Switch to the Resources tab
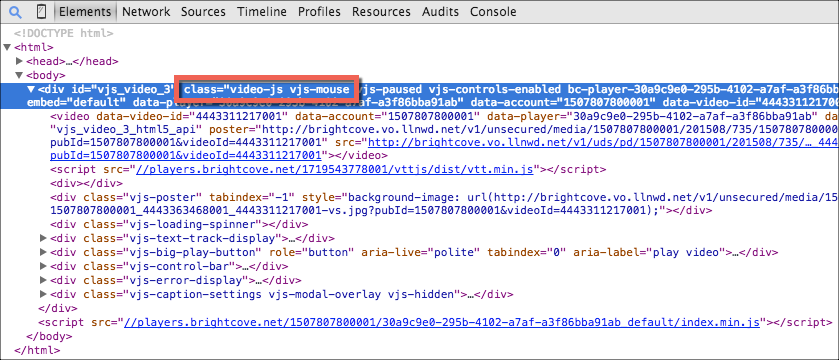 pyautogui.click(x=381, y=11)
